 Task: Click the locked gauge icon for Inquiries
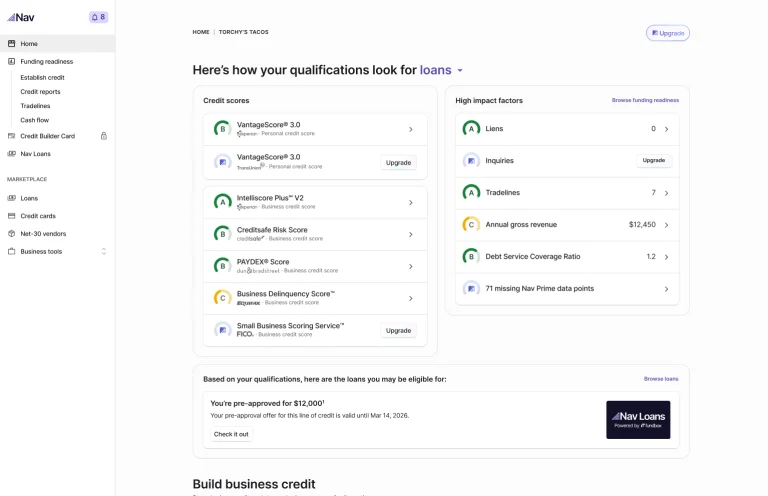tap(471, 160)
